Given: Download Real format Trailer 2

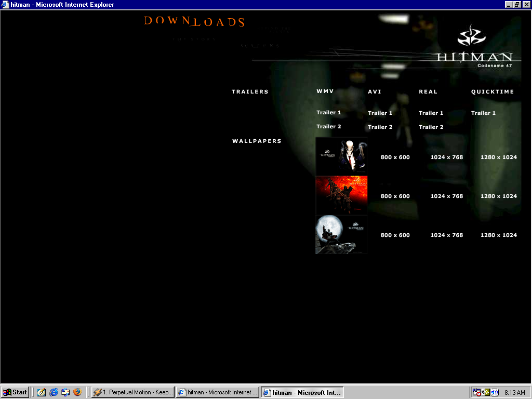Looking at the screenshot, I should tap(431, 127).
